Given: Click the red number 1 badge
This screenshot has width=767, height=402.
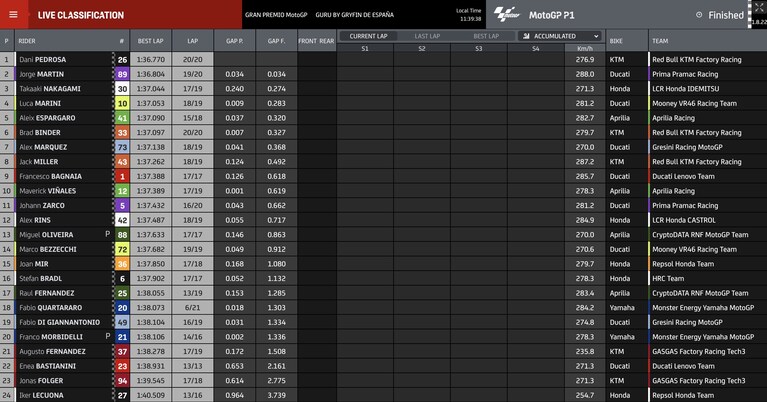Looking at the screenshot, I should click(122, 177).
